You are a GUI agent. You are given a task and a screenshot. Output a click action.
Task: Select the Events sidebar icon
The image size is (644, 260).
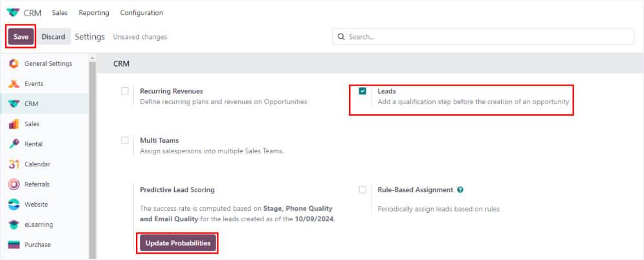(14, 84)
